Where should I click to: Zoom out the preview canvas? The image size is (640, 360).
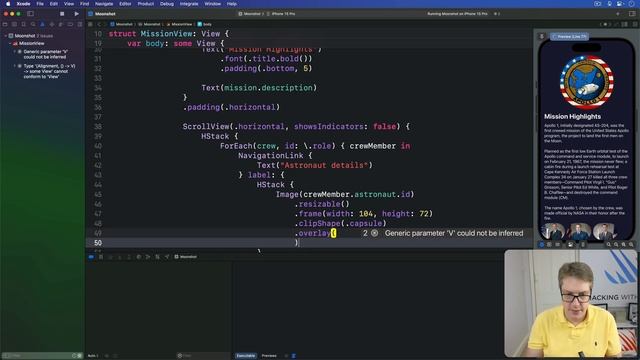609,244
